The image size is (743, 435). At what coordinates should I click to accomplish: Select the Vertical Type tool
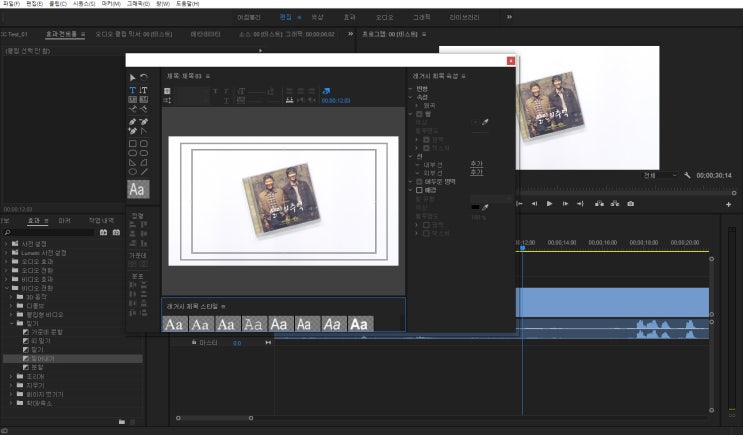(144, 90)
